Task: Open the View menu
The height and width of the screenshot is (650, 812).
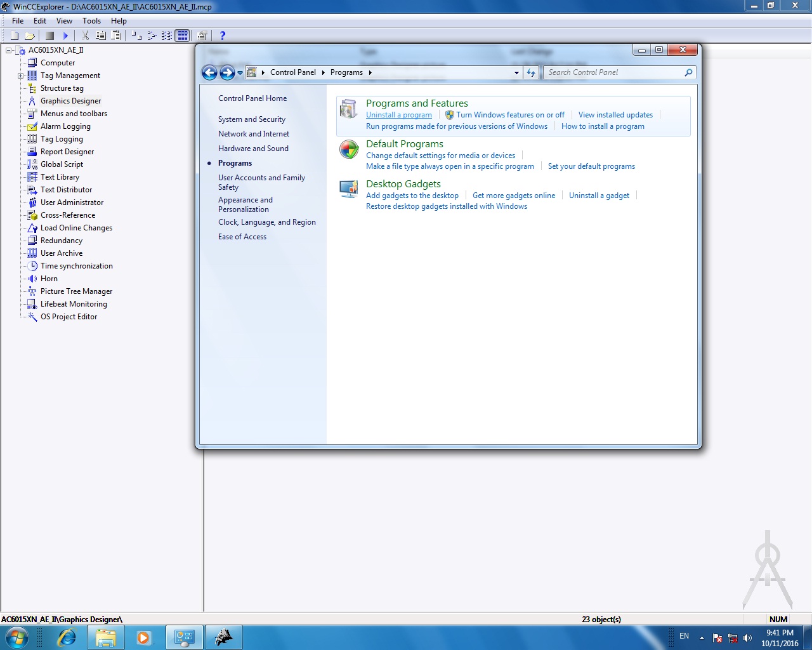Action: pos(65,21)
